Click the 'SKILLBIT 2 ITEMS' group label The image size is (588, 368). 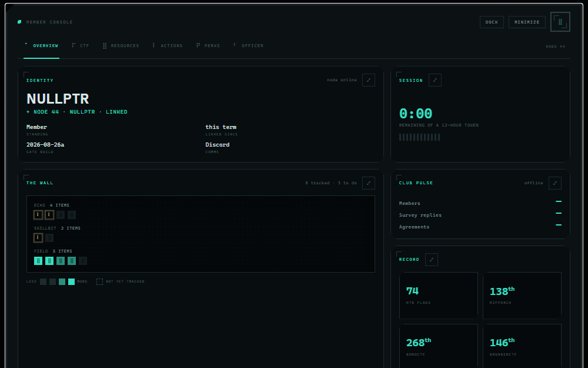point(58,228)
